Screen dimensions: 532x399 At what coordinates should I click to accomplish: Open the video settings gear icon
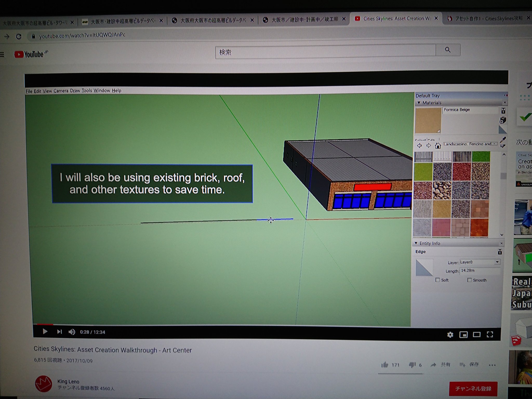click(450, 335)
